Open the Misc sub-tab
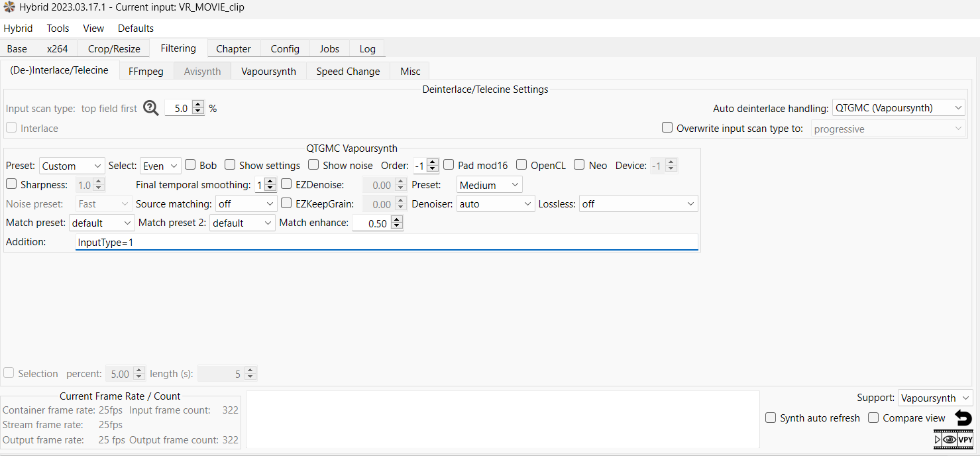 410,71
